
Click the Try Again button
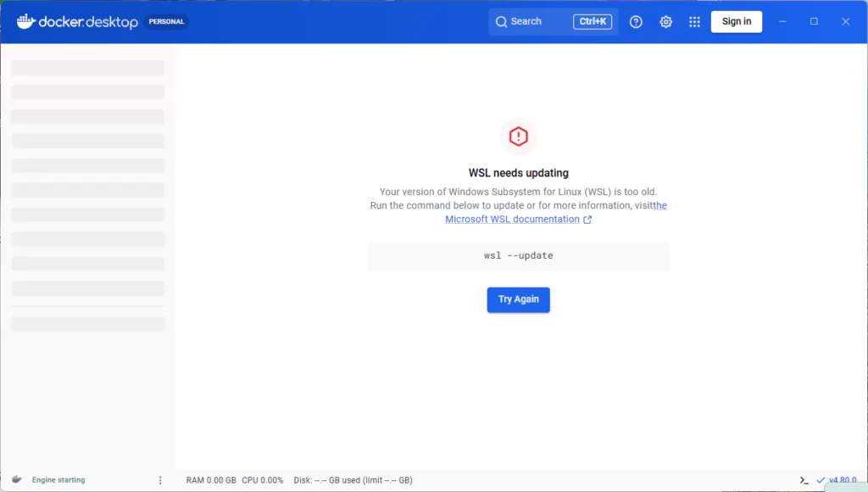518,299
